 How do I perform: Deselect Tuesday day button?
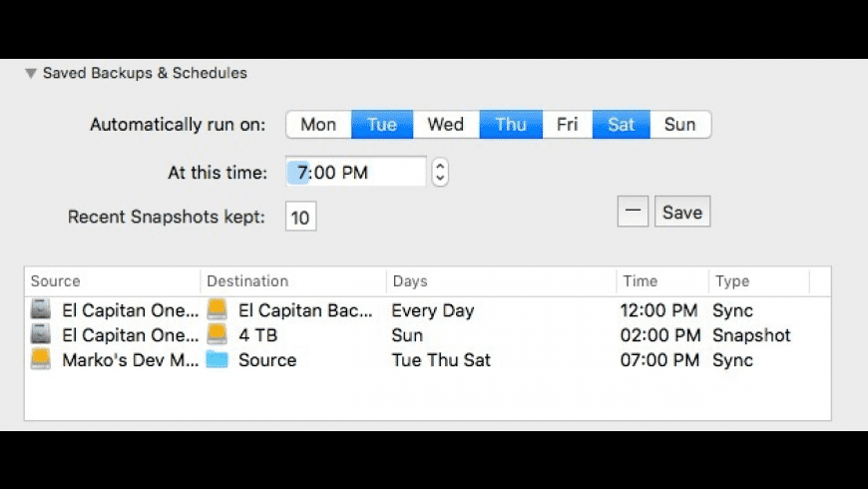click(x=381, y=125)
